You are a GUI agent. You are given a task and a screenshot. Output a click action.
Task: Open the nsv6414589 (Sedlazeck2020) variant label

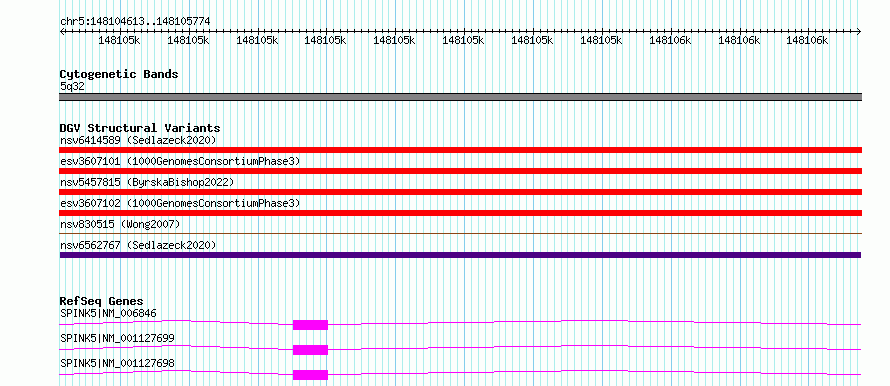click(138, 140)
